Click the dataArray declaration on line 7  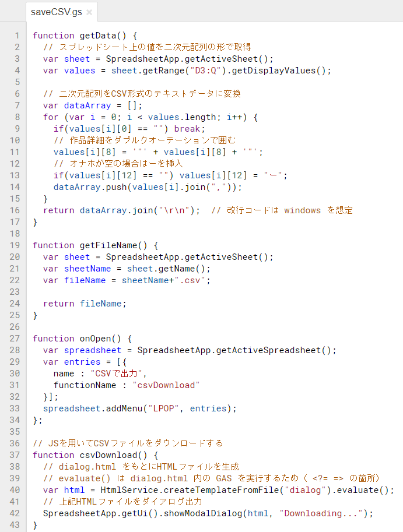[x=87, y=105]
